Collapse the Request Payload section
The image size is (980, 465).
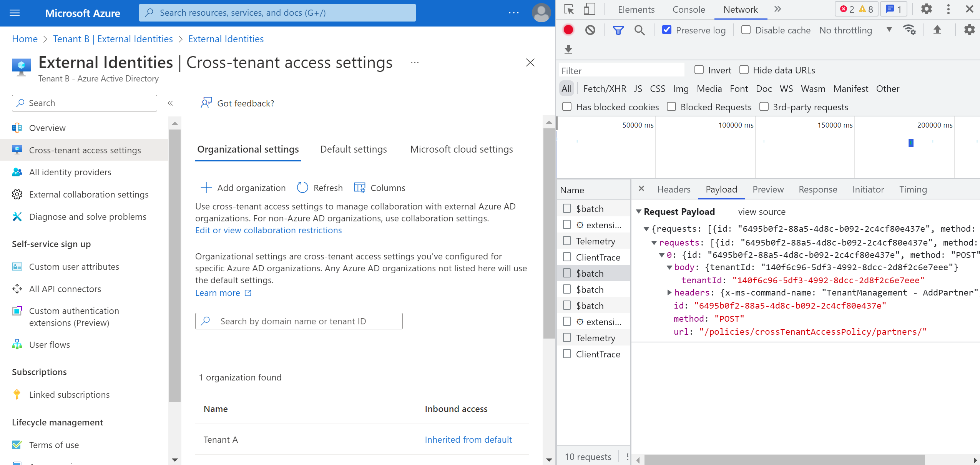[x=639, y=212]
